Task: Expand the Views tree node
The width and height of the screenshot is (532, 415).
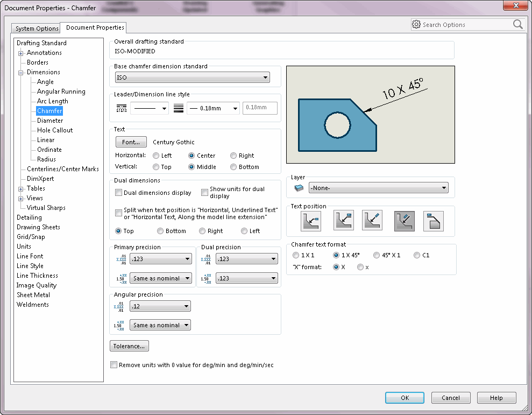Action: 20,199
